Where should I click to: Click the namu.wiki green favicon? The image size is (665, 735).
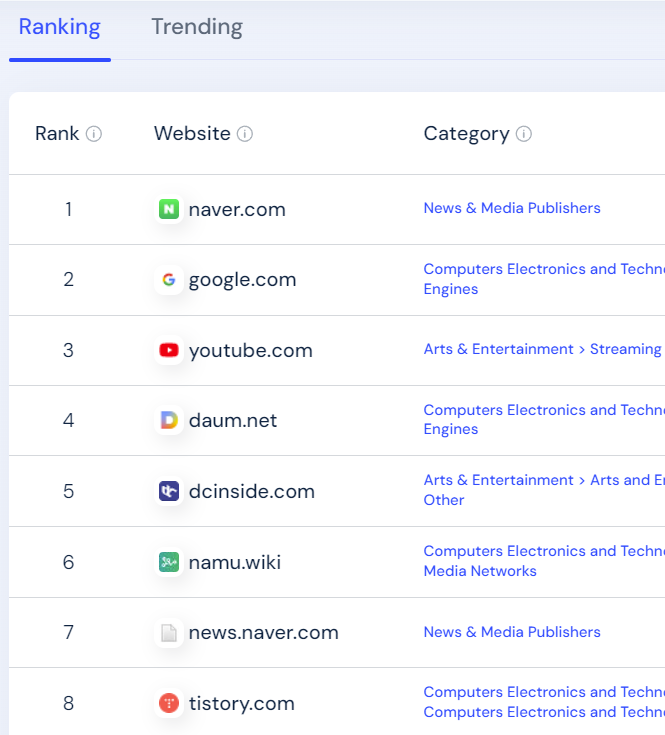click(169, 562)
